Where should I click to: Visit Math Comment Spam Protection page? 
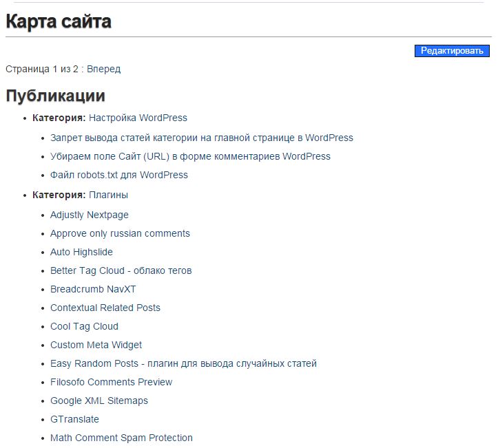tap(121, 438)
